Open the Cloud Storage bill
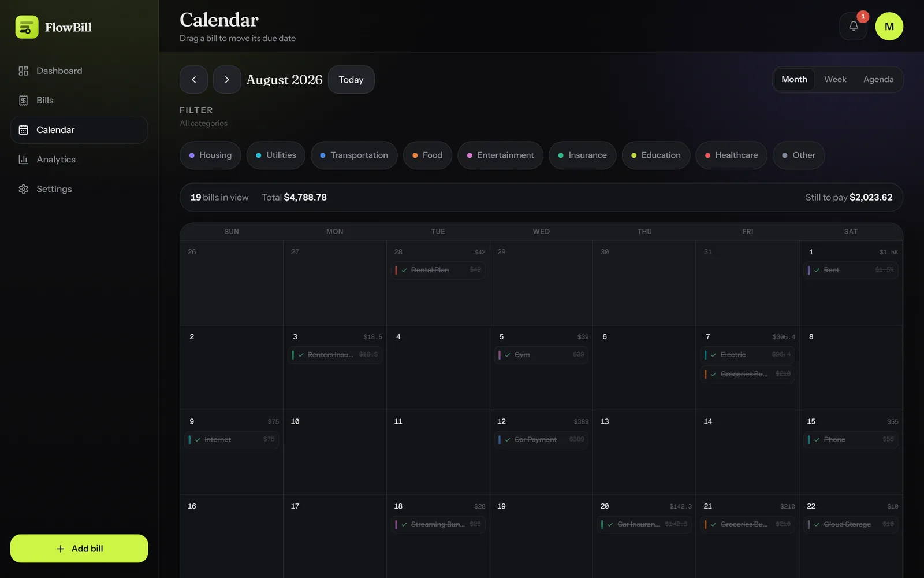This screenshot has width=924, height=578. tap(851, 524)
